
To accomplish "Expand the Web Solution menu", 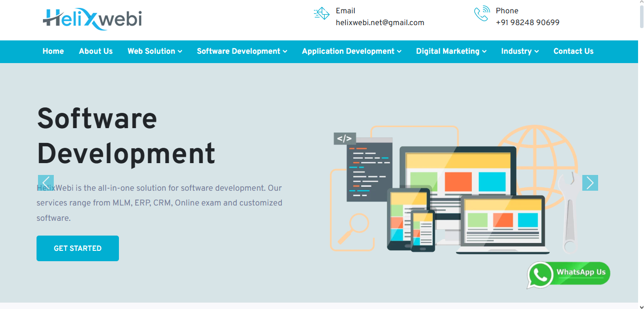I will coord(155,51).
